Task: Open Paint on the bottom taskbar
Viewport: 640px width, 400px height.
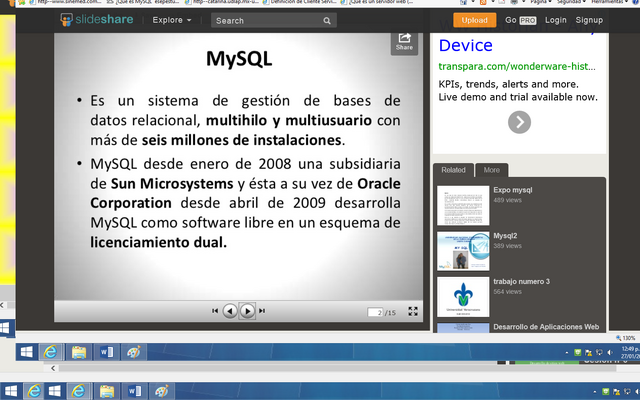Action: pyautogui.click(x=162, y=391)
